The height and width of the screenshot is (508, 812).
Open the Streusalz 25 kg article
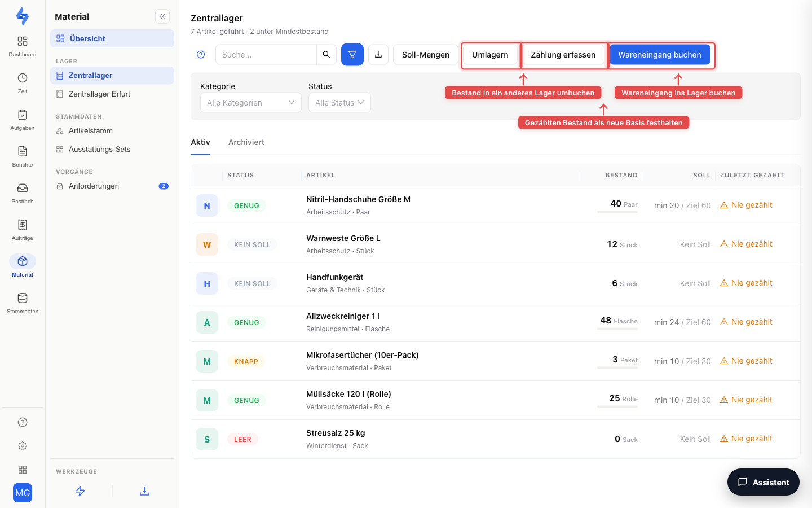[336, 433]
